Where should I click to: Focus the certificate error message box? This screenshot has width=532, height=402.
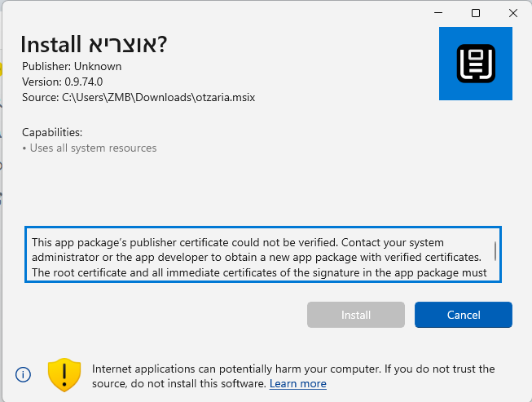(x=261, y=254)
